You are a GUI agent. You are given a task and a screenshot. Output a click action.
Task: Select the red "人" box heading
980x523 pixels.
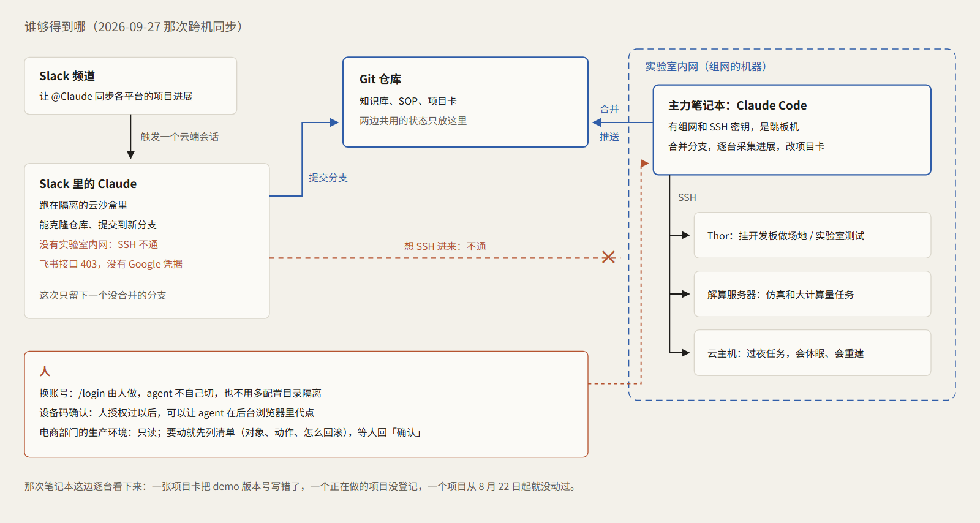[x=45, y=371]
